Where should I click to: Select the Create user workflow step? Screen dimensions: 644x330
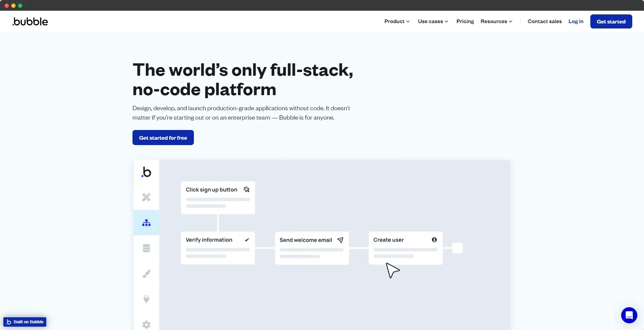[406, 248]
